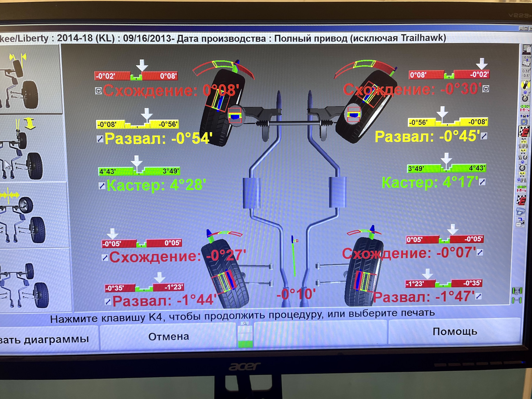Click the magnifier zoom indicator at bottom center
This screenshot has width=532, height=399.
(245, 324)
